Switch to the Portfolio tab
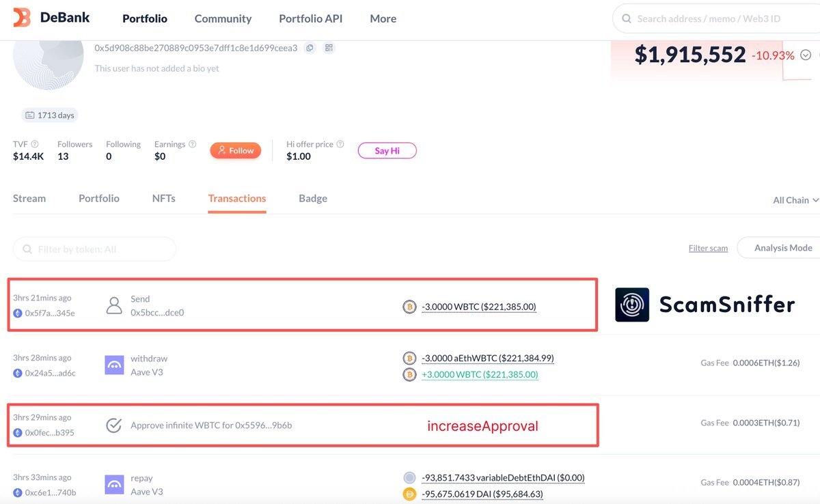This screenshot has height=504, width=820. click(x=99, y=198)
